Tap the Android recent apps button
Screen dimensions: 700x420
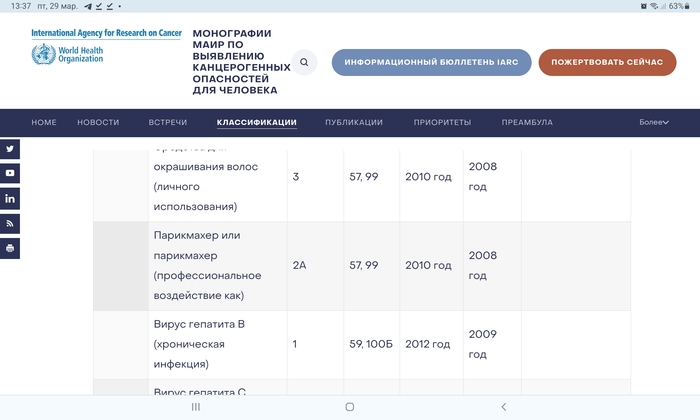[x=196, y=407]
